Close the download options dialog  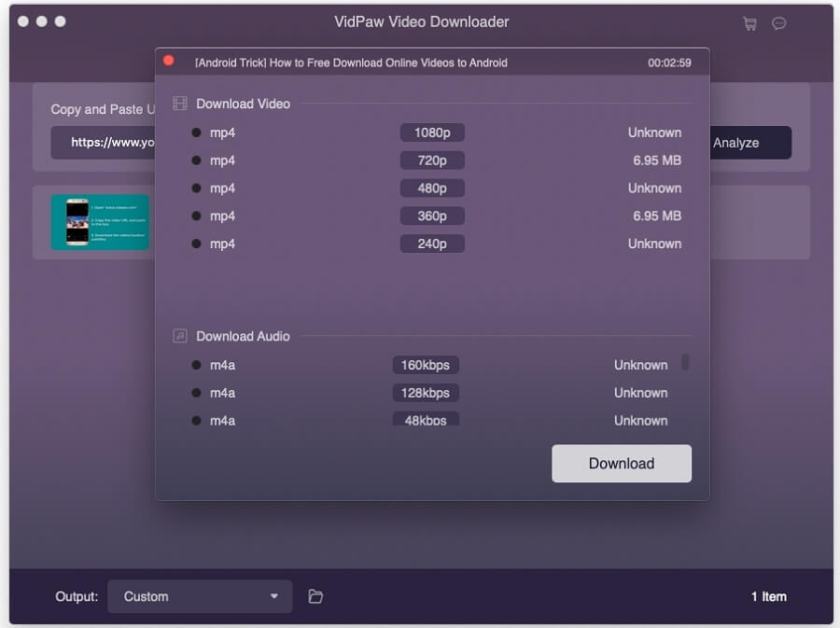click(169, 61)
